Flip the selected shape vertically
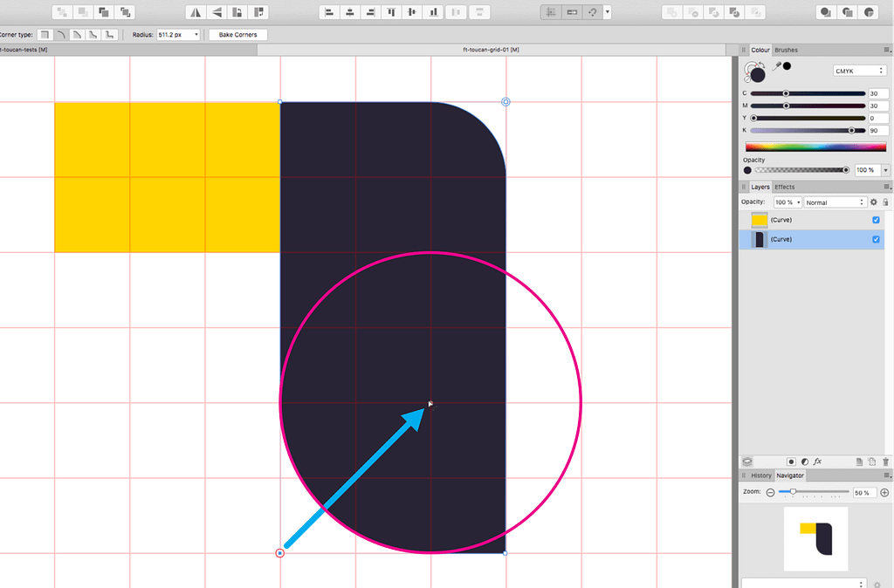This screenshot has height=588, width=894. [215, 11]
